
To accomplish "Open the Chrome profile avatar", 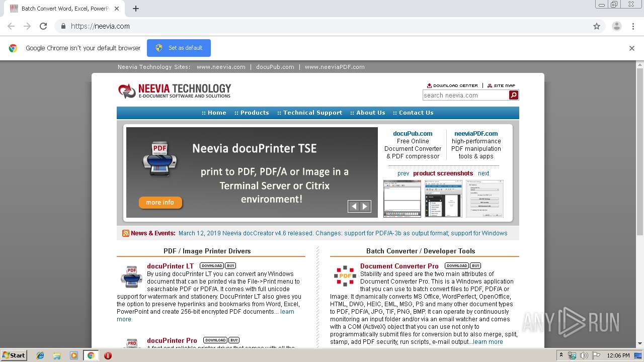I will pyautogui.click(x=616, y=26).
